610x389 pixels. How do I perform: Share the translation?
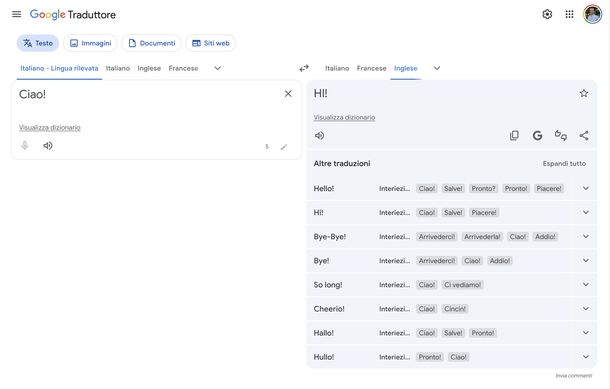[584, 135]
